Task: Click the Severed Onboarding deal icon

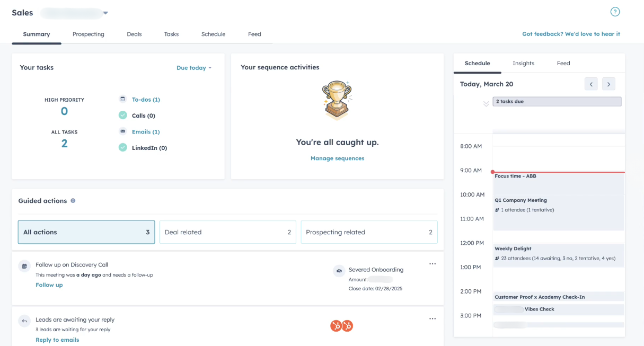Action: click(339, 271)
